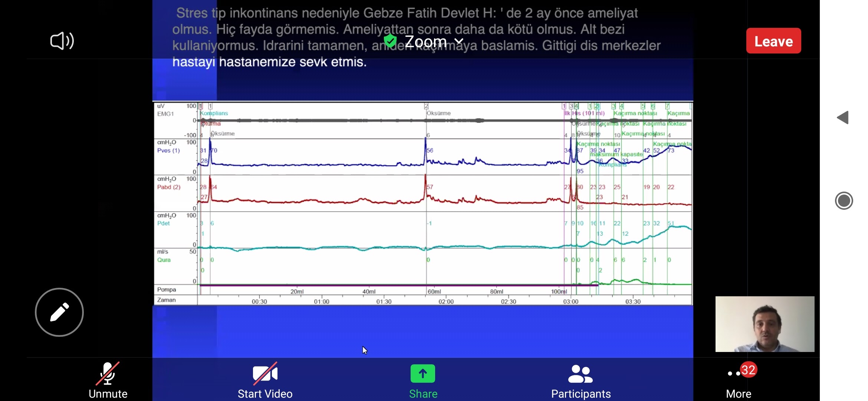Click the Öksürme marker at top
868x401 pixels.
(x=438, y=113)
